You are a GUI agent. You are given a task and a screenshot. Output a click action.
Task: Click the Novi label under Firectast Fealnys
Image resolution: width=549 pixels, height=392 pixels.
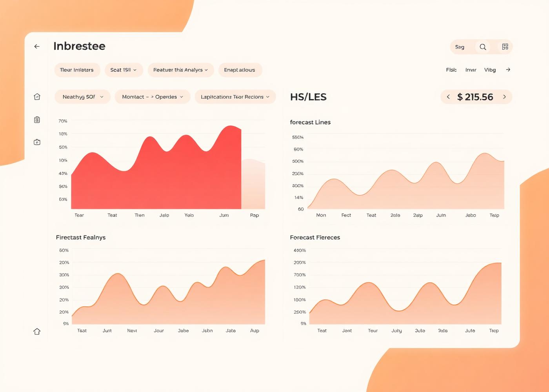tap(132, 331)
